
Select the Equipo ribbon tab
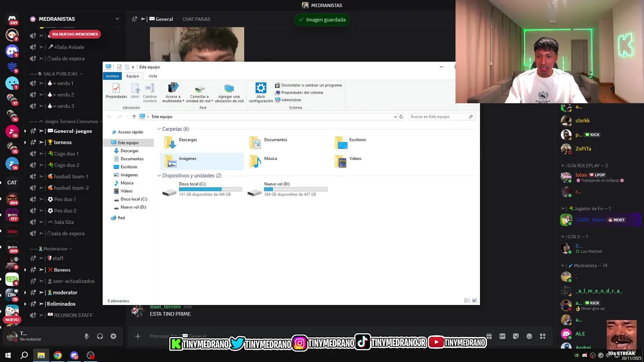[132, 76]
